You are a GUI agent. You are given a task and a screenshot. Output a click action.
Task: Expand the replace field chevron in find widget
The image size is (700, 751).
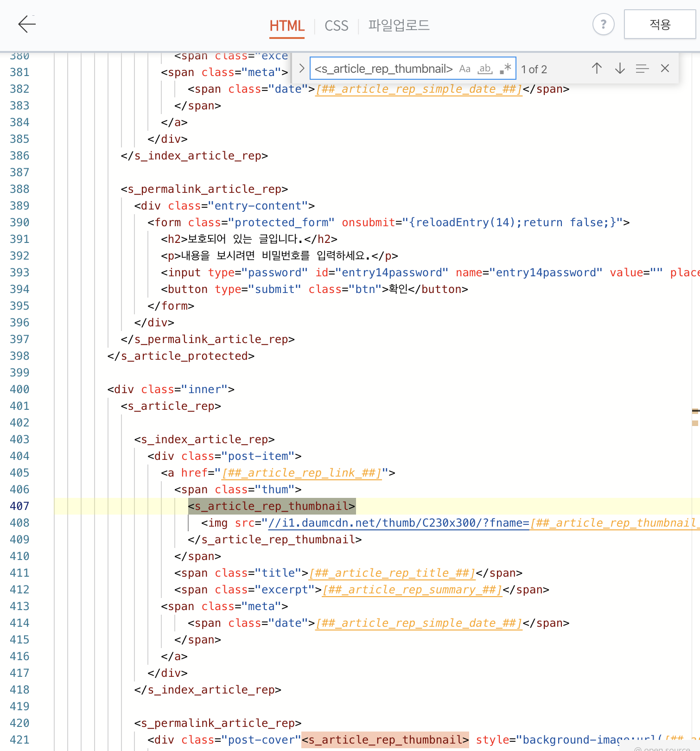coord(301,69)
